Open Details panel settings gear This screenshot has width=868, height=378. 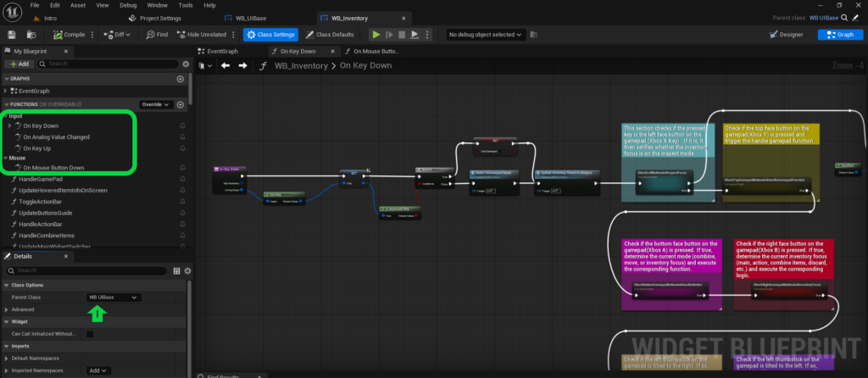pyautogui.click(x=187, y=270)
